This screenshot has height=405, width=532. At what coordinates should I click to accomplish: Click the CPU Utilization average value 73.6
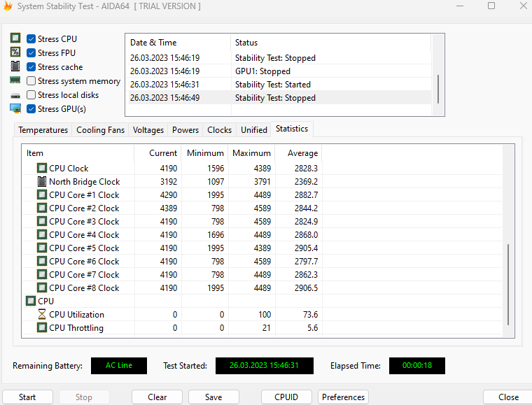coord(310,315)
